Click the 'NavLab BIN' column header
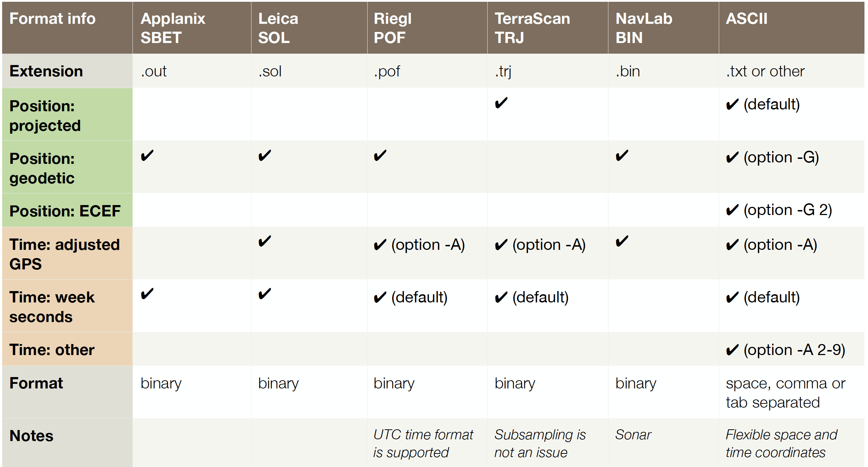This screenshot has width=868, height=467. click(663, 28)
